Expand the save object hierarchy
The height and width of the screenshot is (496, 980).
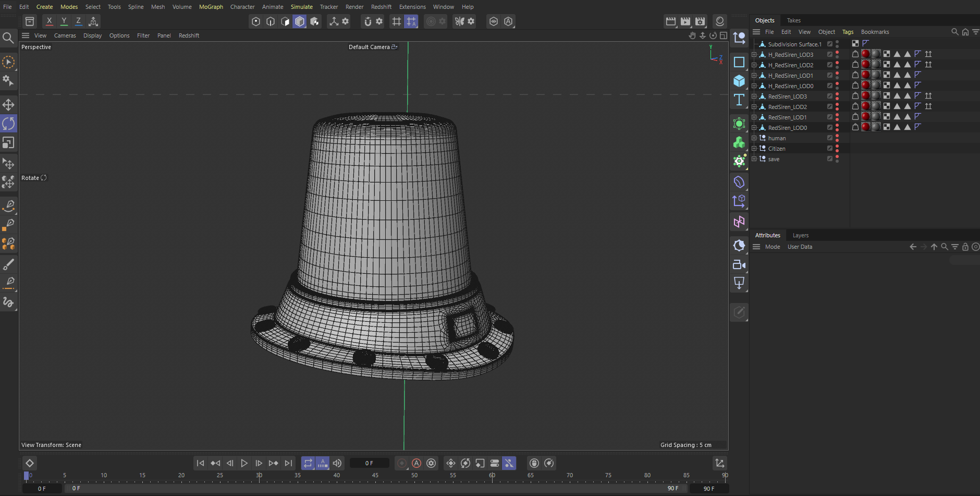[754, 159]
